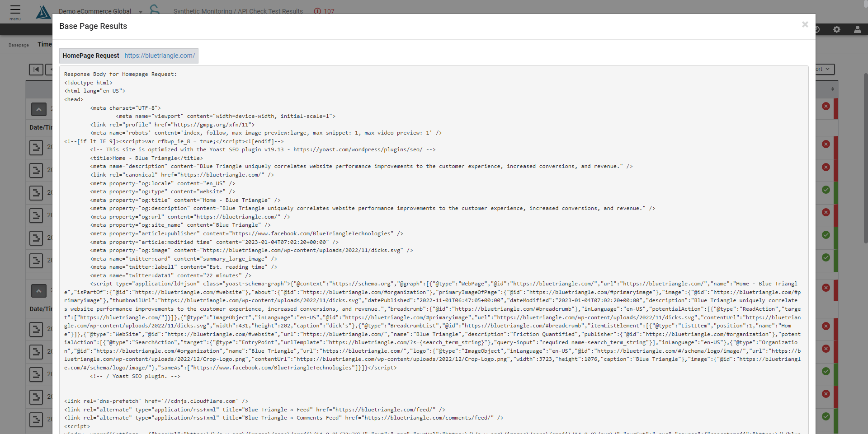Viewport: 868px width, 434px height.
Task: Go to first page of results
Action: tap(36, 69)
